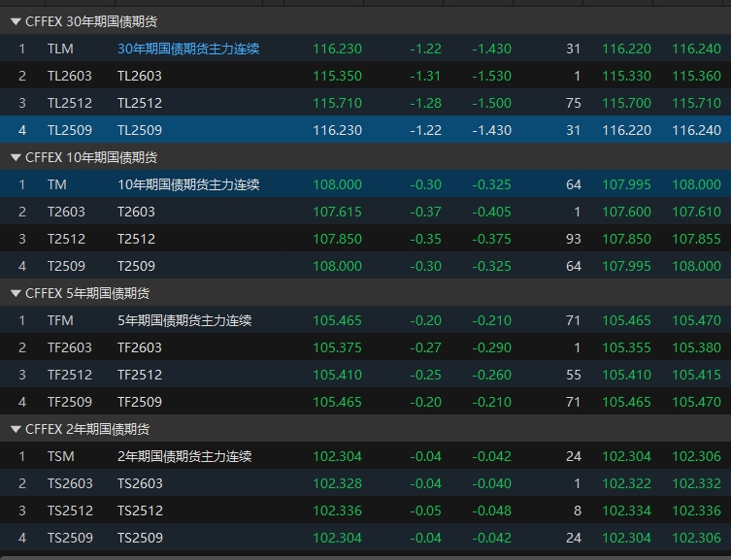Click percent change -0.05 for TS2512
This screenshot has width=731, height=560.
(x=425, y=511)
